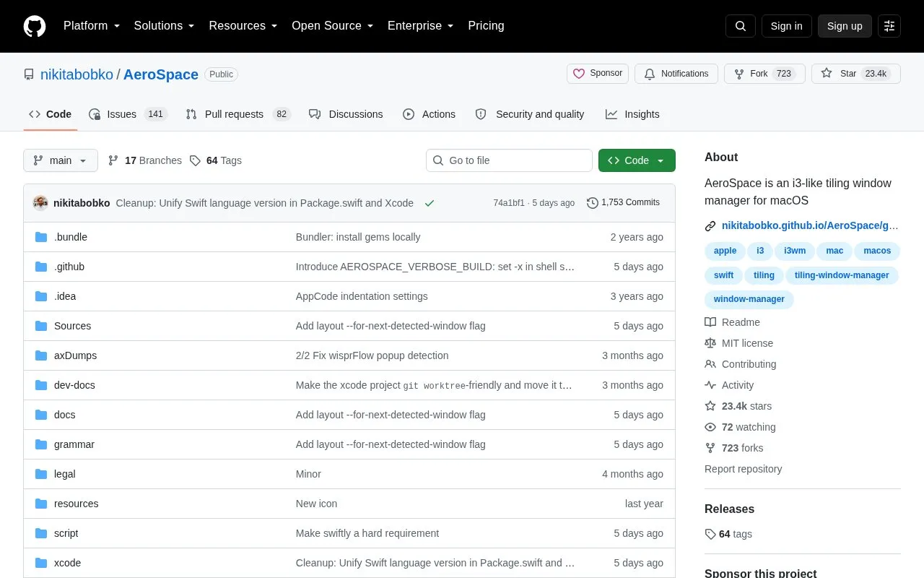Click the branch icon beside 17 Branches
924x578 pixels.
point(113,160)
